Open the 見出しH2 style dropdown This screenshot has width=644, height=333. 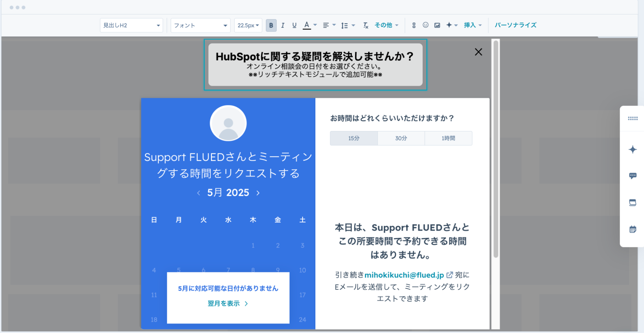click(x=131, y=25)
